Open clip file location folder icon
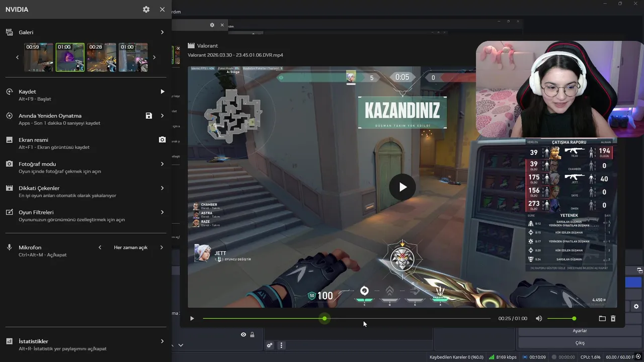Viewport: 644px width, 362px height. coord(602,318)
